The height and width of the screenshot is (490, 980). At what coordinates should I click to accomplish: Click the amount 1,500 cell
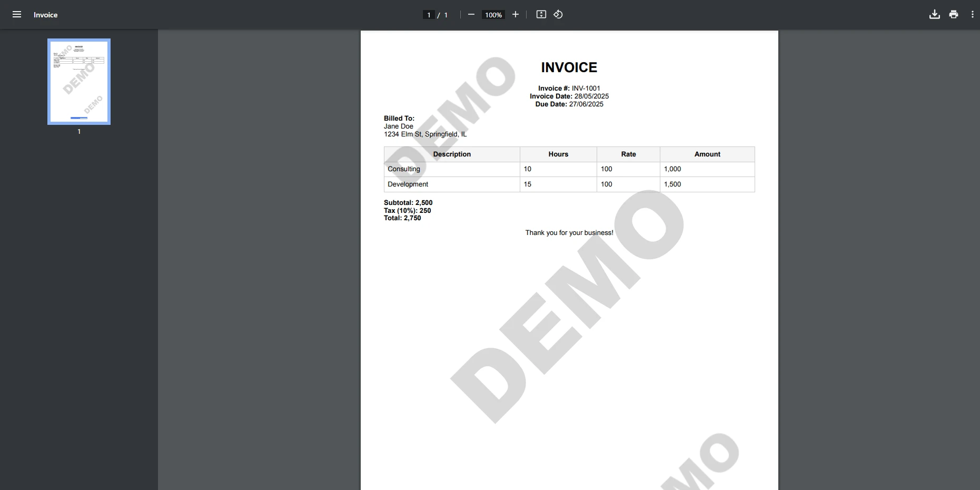coord(707,184)
